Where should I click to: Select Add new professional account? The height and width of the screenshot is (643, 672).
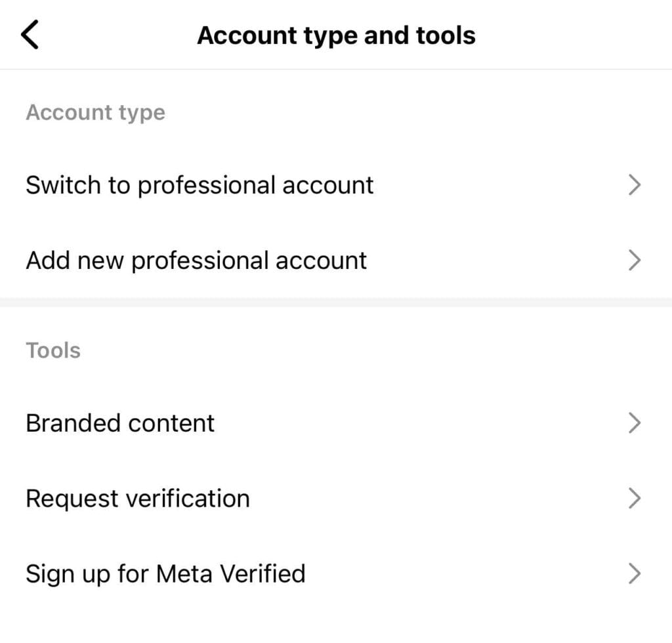coord(196,260)
